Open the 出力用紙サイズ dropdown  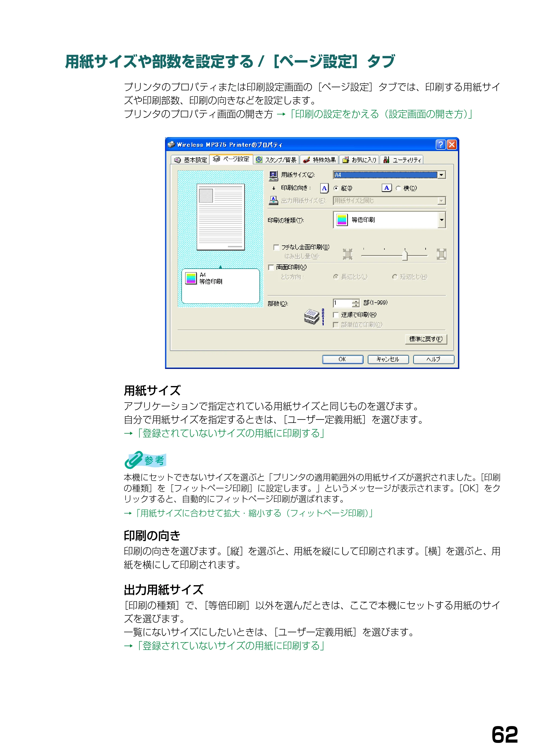coord(389,200)
